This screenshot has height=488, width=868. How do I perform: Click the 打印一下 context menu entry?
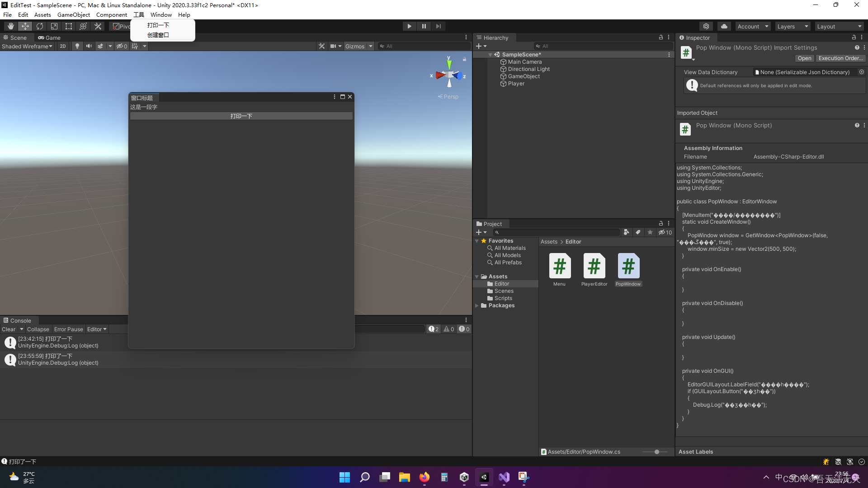pos(158,24)
